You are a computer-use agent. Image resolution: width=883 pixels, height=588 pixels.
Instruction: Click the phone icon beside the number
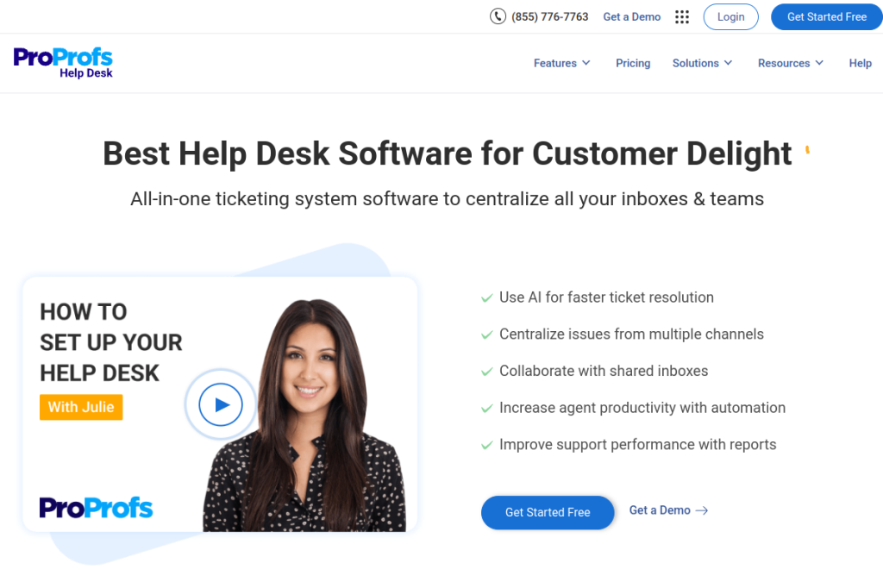tap(498, 16)
